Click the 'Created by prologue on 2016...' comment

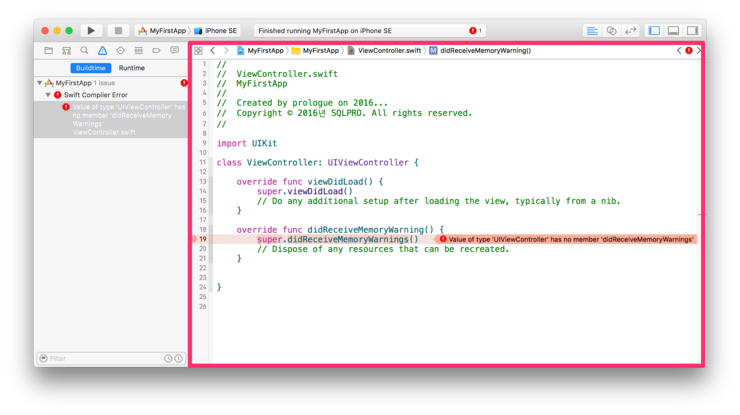pos(302,103)
